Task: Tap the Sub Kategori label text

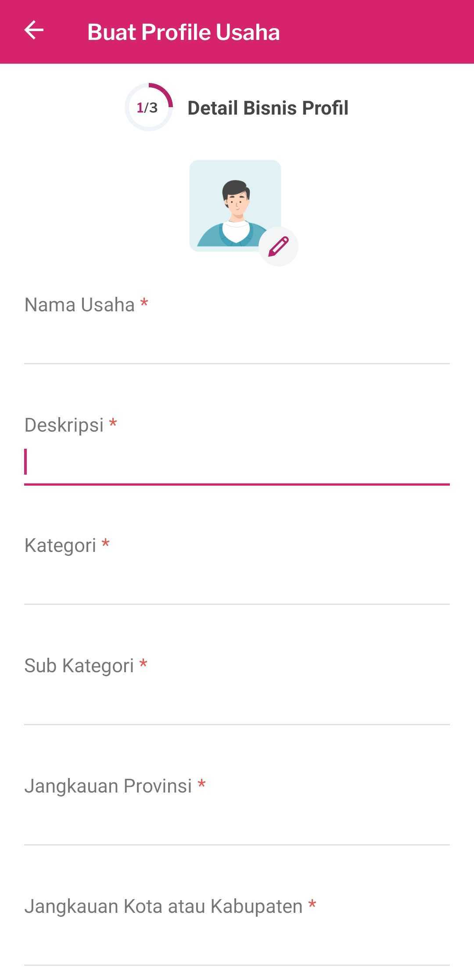Action: pyautogui.click(x=79, y=666)
